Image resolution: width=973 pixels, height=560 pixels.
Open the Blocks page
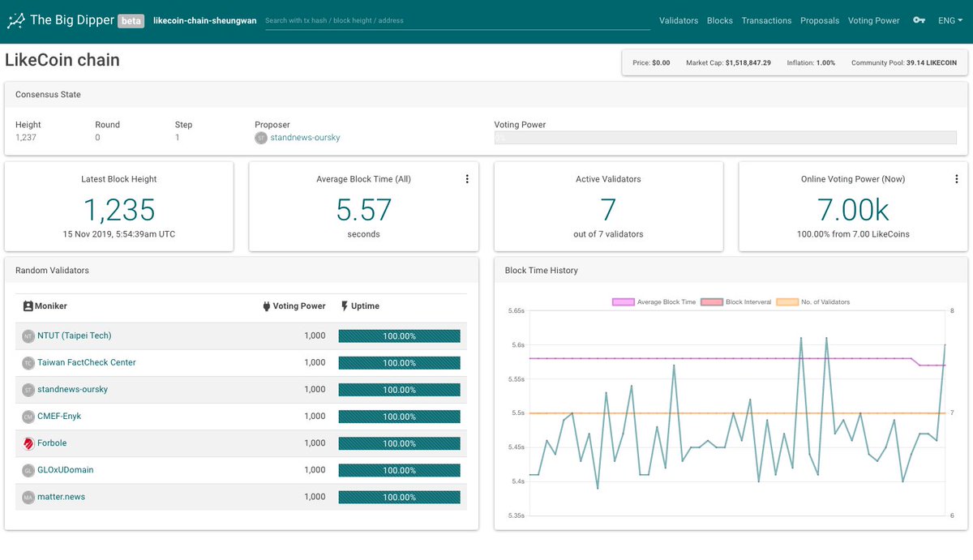[x=720, y=20]
